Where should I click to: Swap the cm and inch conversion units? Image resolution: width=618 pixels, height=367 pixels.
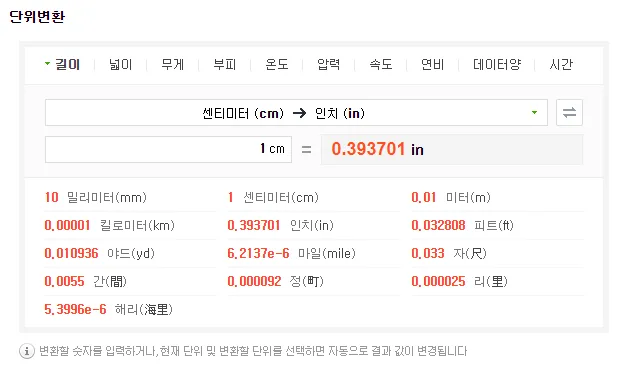(x=569, y=112)
